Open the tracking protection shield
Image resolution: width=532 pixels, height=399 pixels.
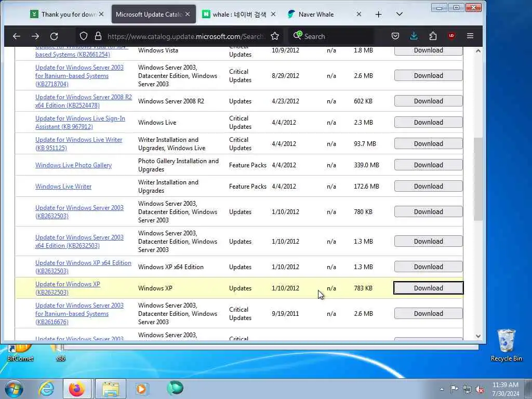84,36
